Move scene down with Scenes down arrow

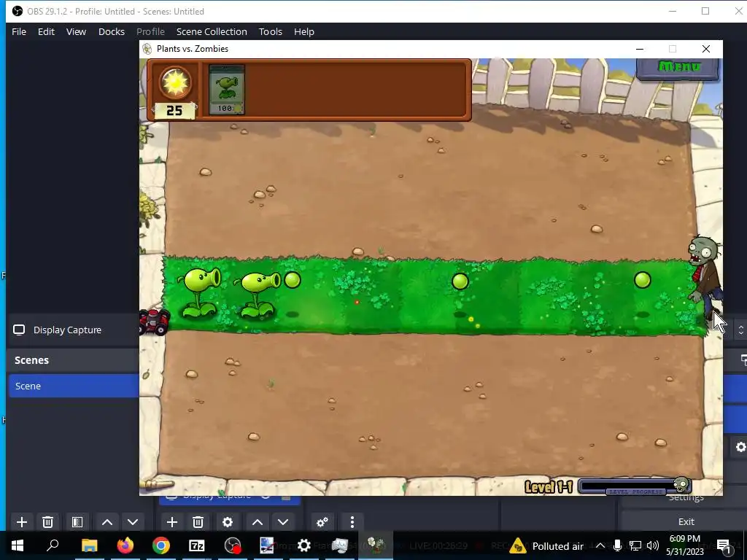133,522
